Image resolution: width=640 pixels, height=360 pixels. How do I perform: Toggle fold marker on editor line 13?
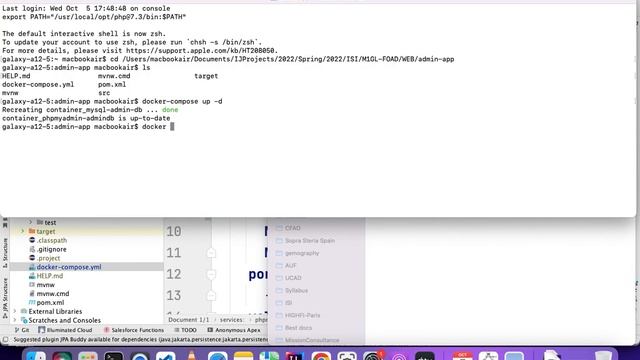coord(211,296)
